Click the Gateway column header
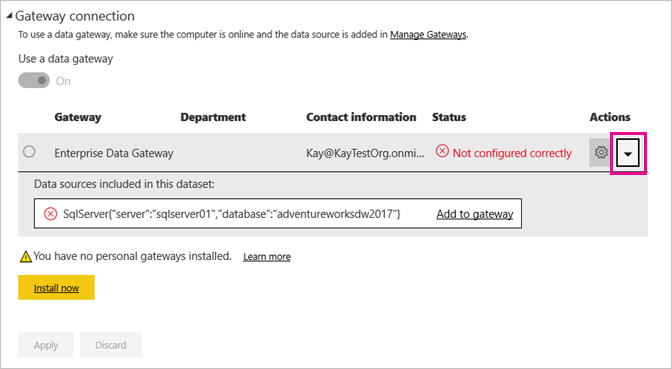The width and height of the screenshot is (672, 369). [78, 117]
